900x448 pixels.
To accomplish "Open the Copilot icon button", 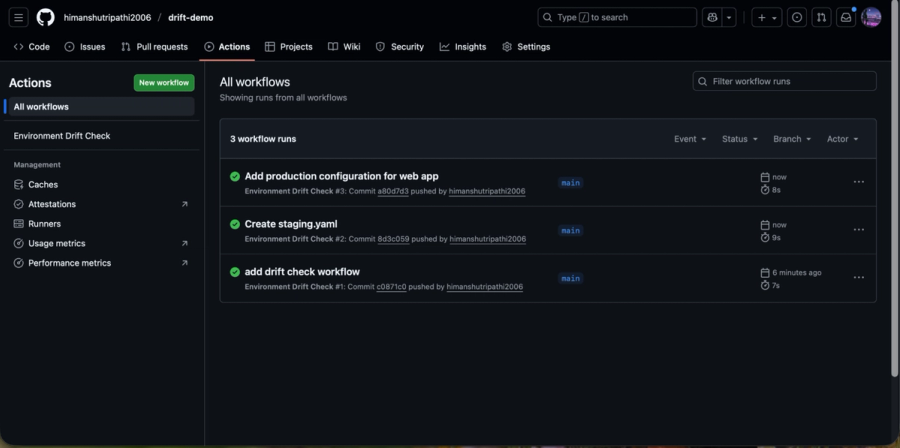I will coord(712,18).
